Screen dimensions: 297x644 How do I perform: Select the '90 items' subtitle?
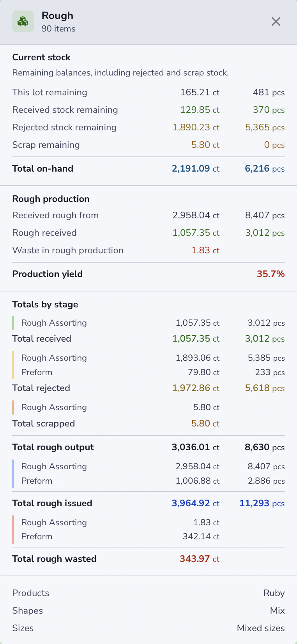pos(58,29)
